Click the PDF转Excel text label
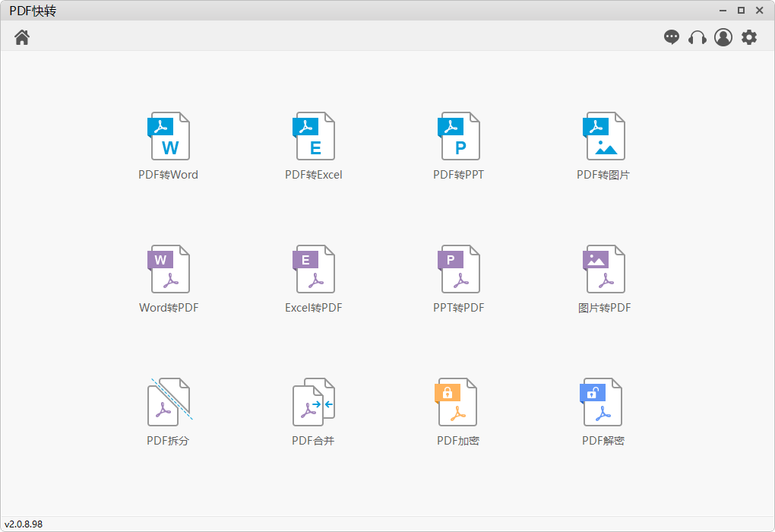The image size is (775, 532). coord(313,175)
